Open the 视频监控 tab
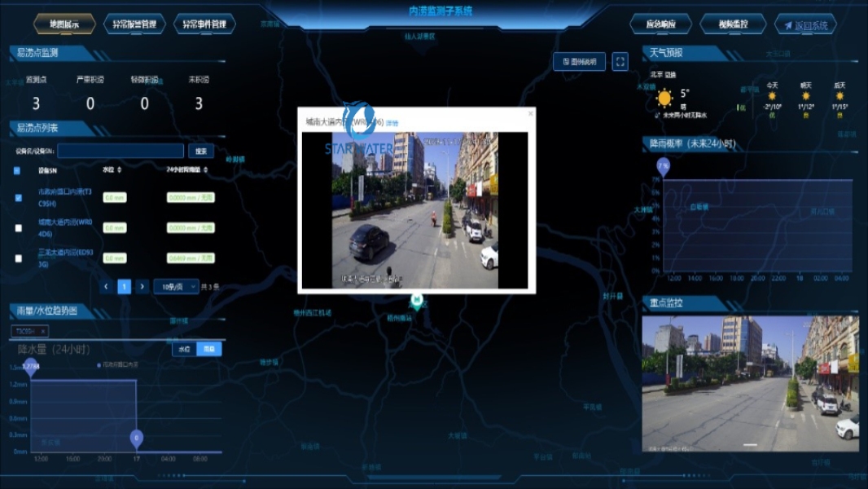 pos(733,24)
